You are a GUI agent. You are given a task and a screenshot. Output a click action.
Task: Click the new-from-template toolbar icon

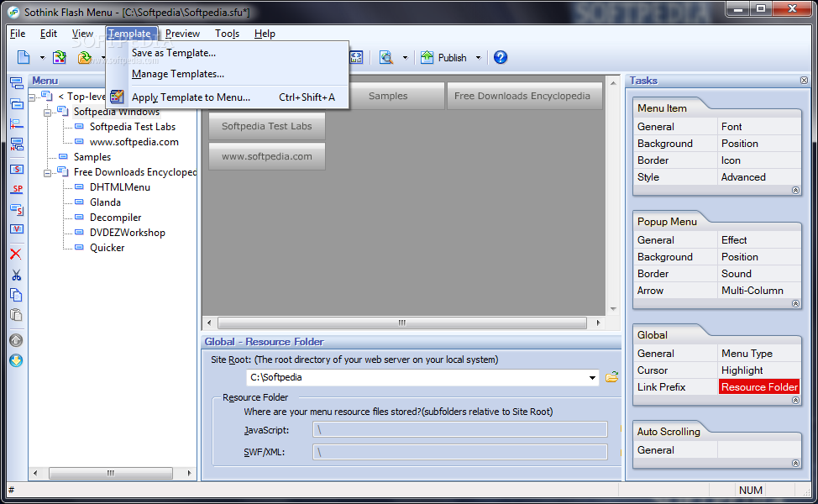[60, 57]
